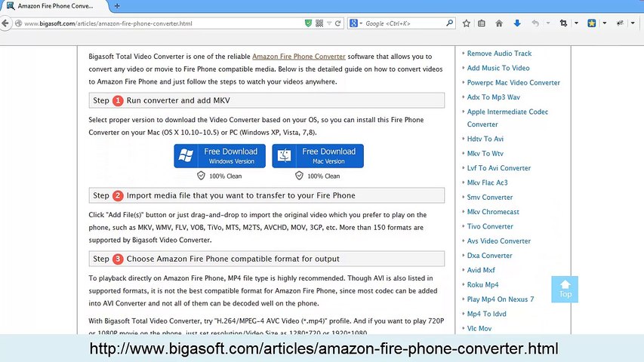Open the Add Music To Video link
This screenshot has height=362, width=644.
click(498, 68)
